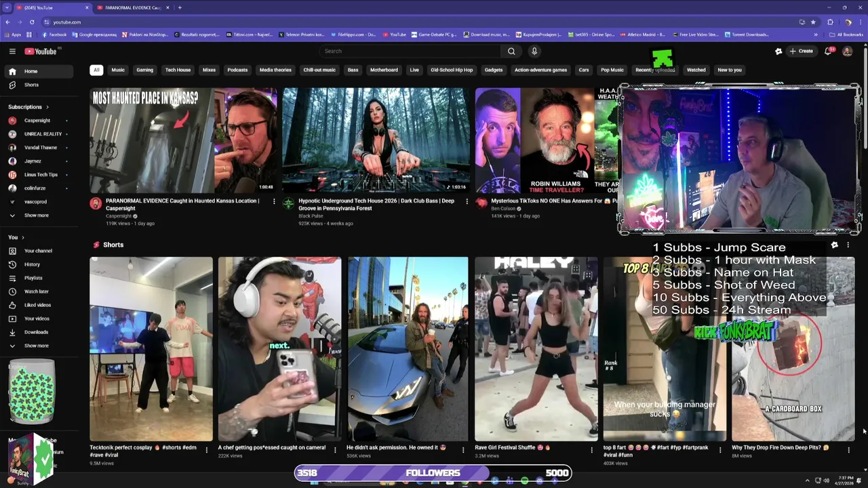Open the Create dropdown button
This screenshot has width=868, height=488.
[801, 51]
